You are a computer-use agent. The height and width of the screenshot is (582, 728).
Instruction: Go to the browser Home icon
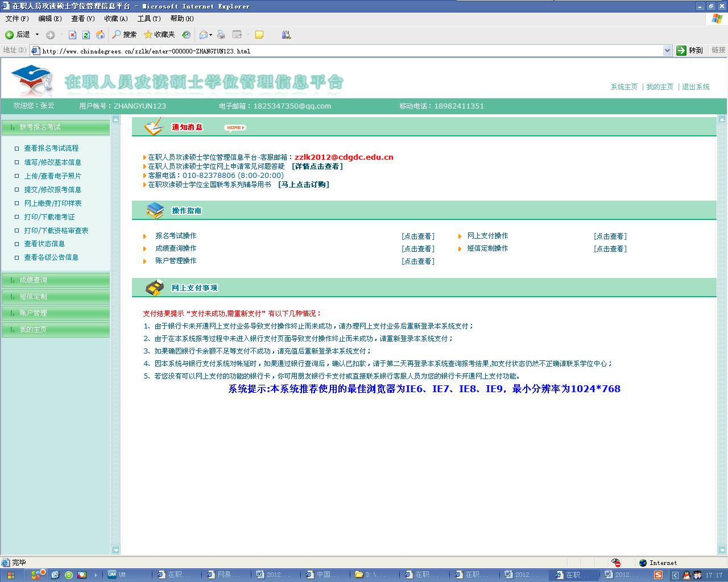click(100, 35)
